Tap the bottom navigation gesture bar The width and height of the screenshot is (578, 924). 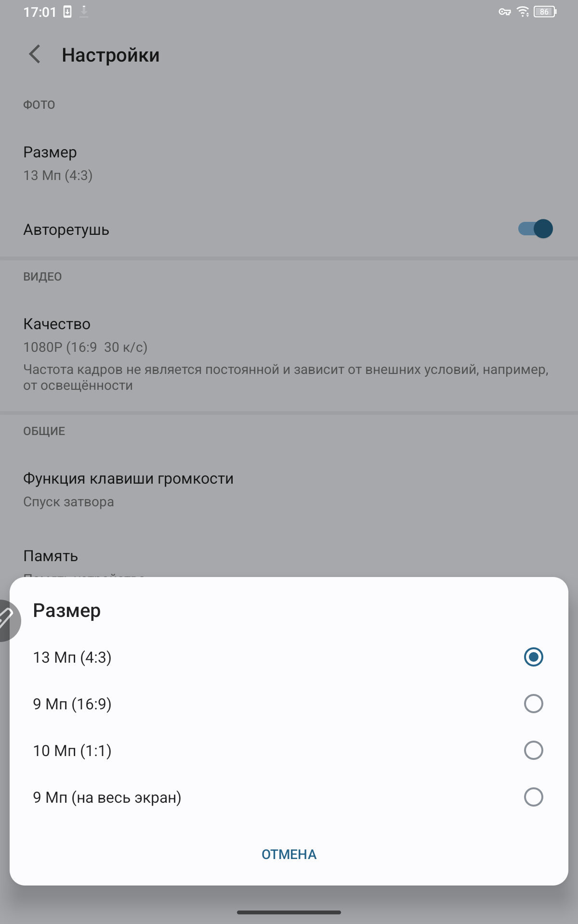(289, 912)
